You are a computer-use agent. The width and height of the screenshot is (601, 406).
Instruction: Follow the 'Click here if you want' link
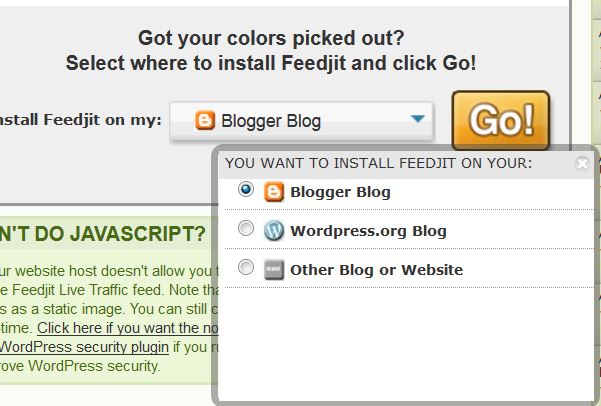128,328
